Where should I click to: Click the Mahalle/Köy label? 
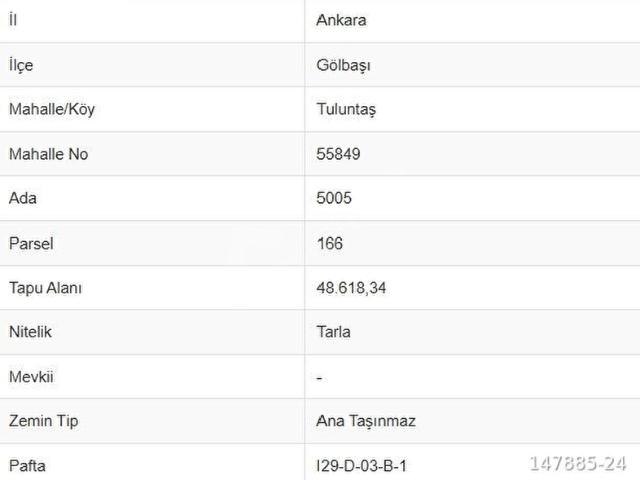coord(52,109)
